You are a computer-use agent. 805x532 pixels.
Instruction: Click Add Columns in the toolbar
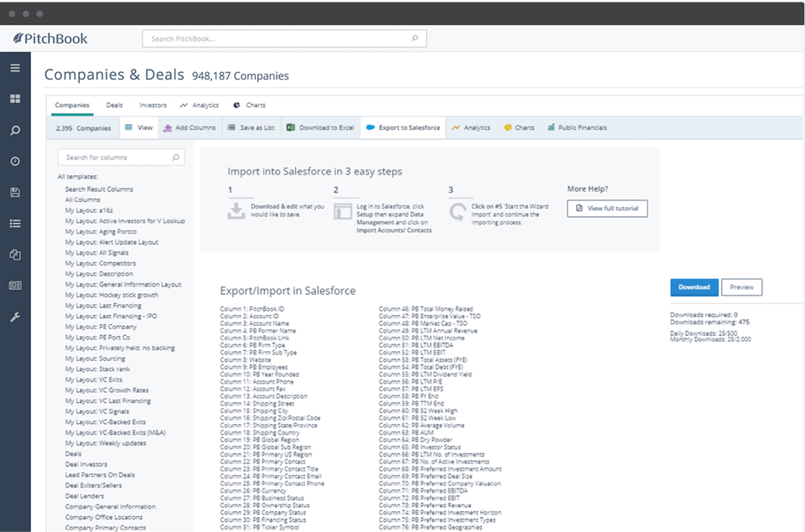(x=189, y=128)
